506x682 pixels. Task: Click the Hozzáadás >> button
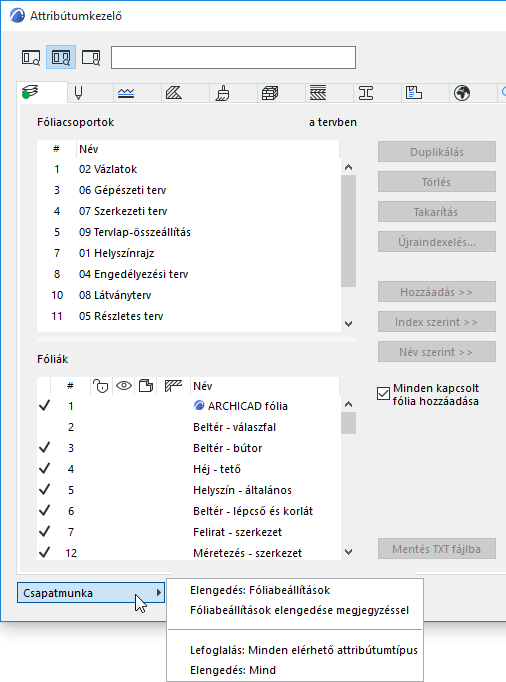point(437,292)
